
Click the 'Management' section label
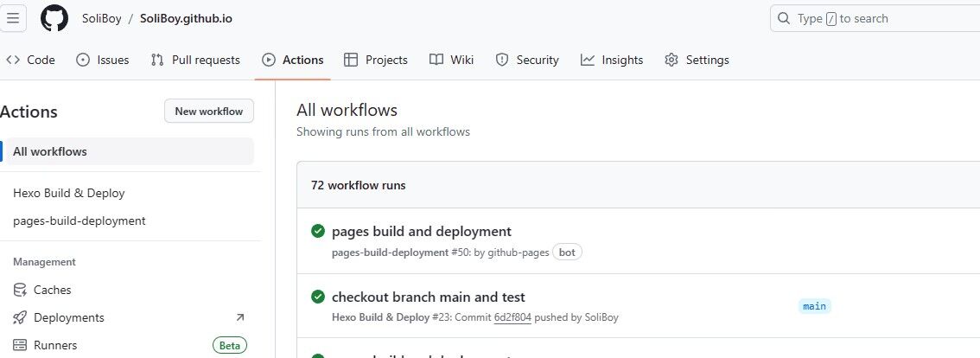coord(44,262)
